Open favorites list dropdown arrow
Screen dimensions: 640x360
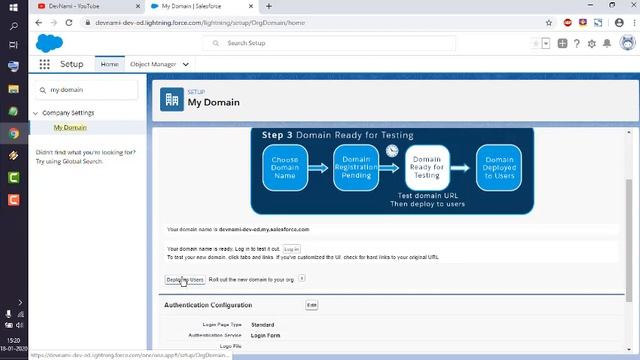(546, 43)
